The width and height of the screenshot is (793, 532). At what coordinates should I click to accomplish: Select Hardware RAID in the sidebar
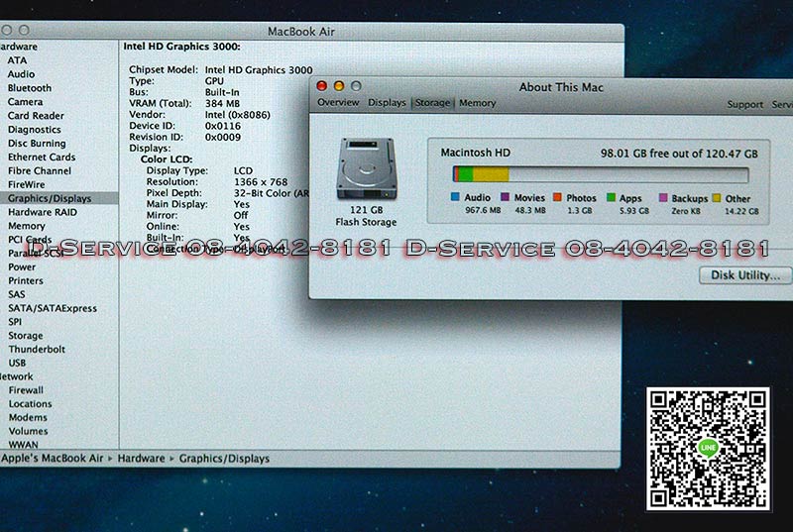[x=43, y=212]
